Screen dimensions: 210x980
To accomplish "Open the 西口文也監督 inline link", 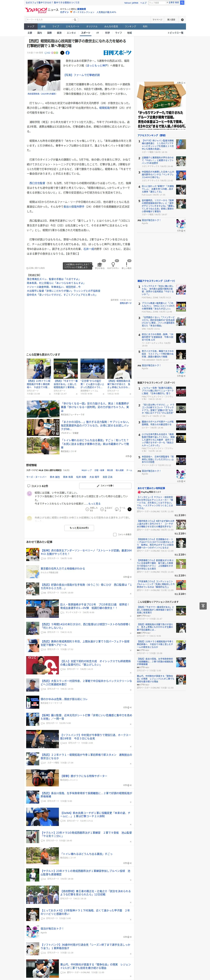I will point(37,183).
